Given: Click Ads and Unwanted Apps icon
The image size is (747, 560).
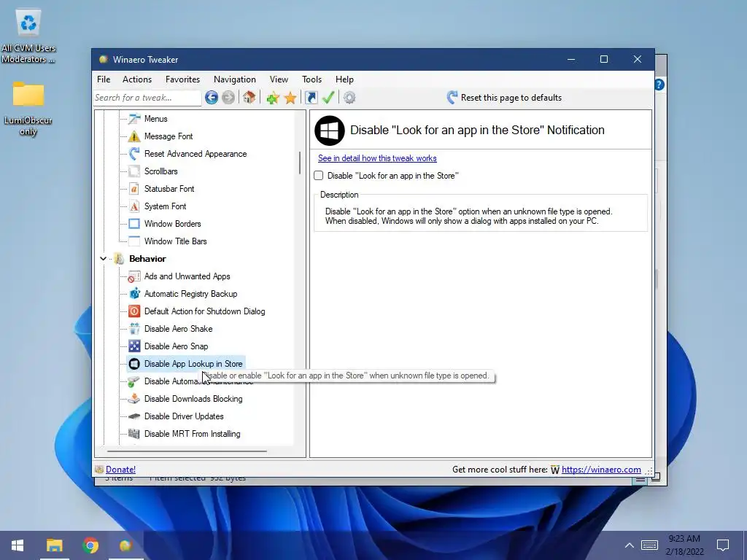Looking at the screenshot, I should [134, 276].
